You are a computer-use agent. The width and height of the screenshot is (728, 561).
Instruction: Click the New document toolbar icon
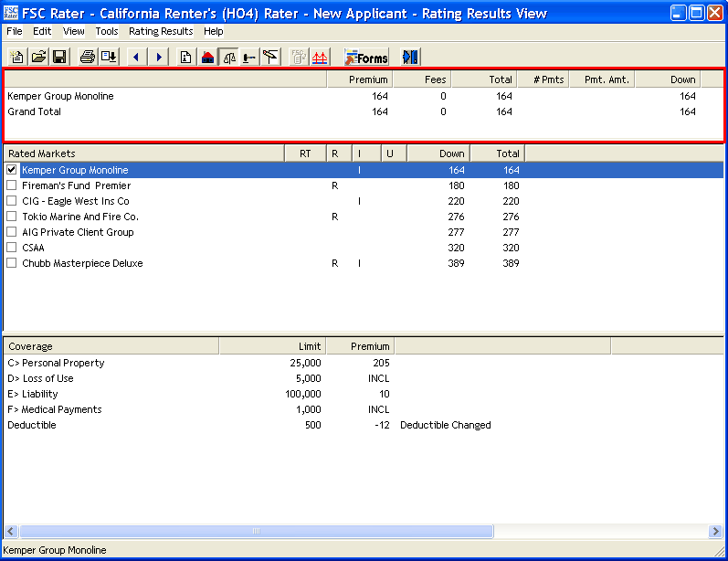pyautogui.click(x=17, y=58)
